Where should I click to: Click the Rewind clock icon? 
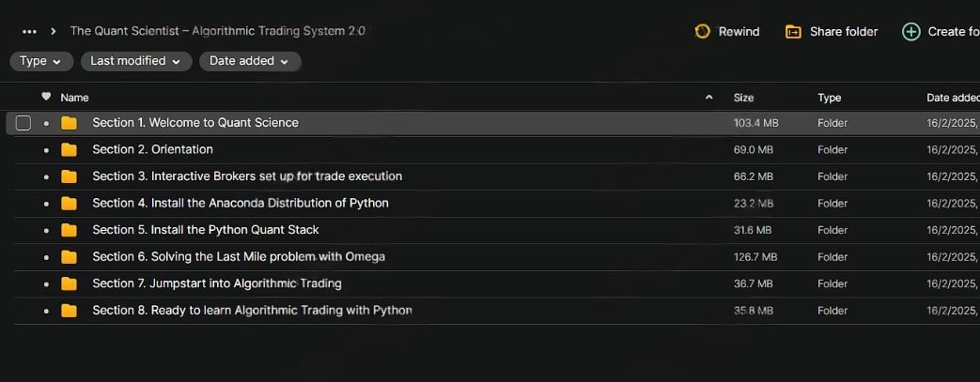702,31
